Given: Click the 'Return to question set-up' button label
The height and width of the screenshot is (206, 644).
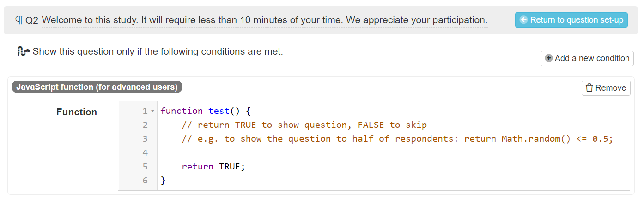Looking at the screenshot, I should point(577,20).
